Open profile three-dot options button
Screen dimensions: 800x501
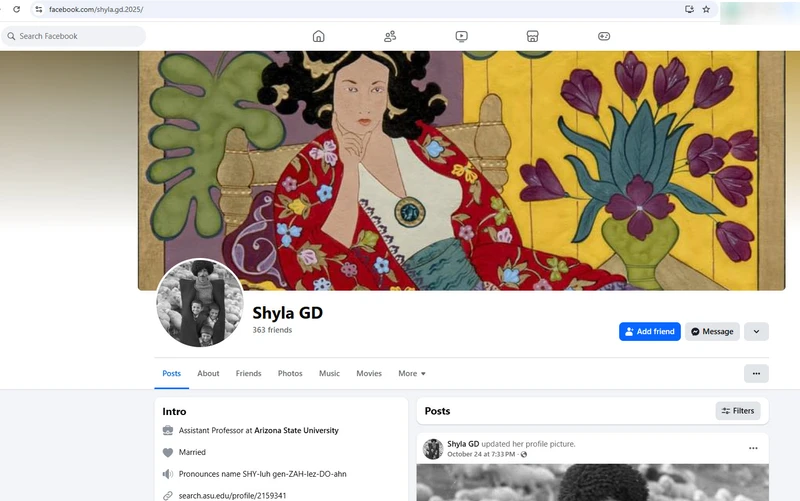coord(756,373)
